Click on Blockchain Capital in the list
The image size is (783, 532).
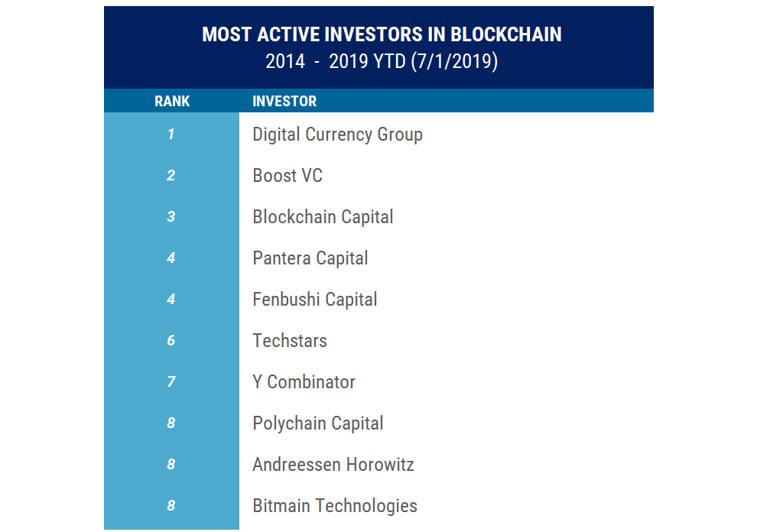pyautogui.click(x=323, y=217)
